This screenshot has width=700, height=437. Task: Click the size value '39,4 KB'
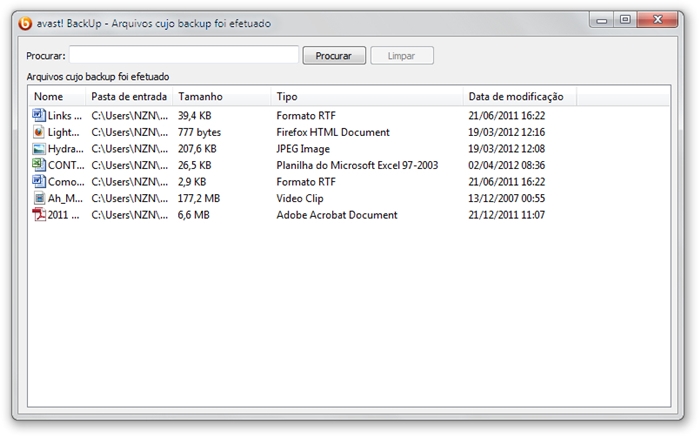[195, 116]
